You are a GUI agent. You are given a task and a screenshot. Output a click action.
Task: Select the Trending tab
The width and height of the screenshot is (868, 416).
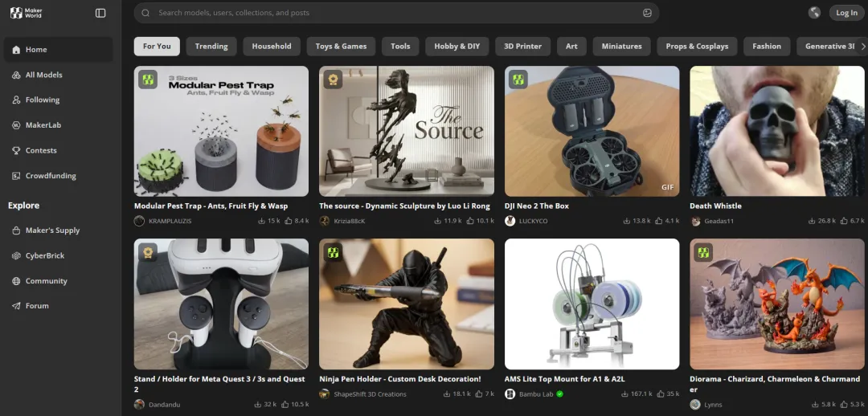211,47
